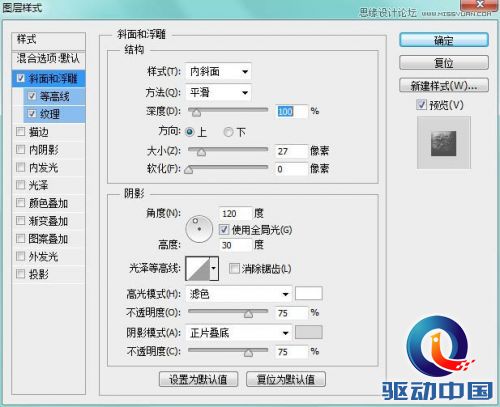
Task: Click the 复位 button
Action: (x=444, y=63)
